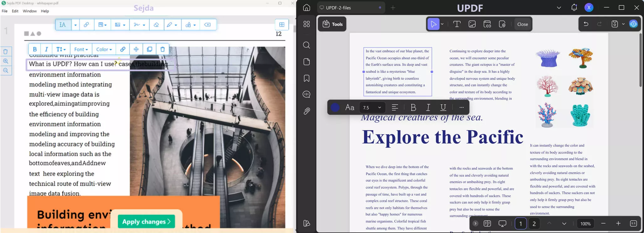
Task: Click the page grid view button in Sejda
Action: pyautogui.click(x=282, y=25)
